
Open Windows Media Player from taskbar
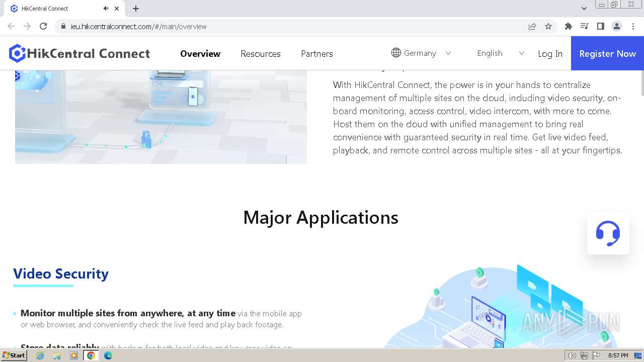74,355
